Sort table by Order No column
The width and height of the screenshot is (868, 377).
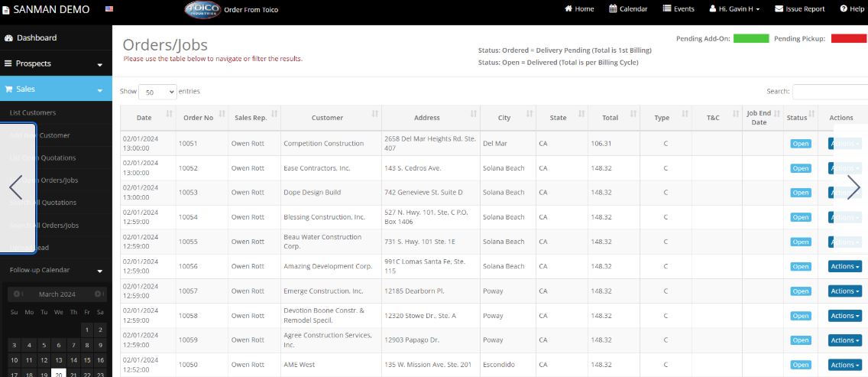[202, 118]
